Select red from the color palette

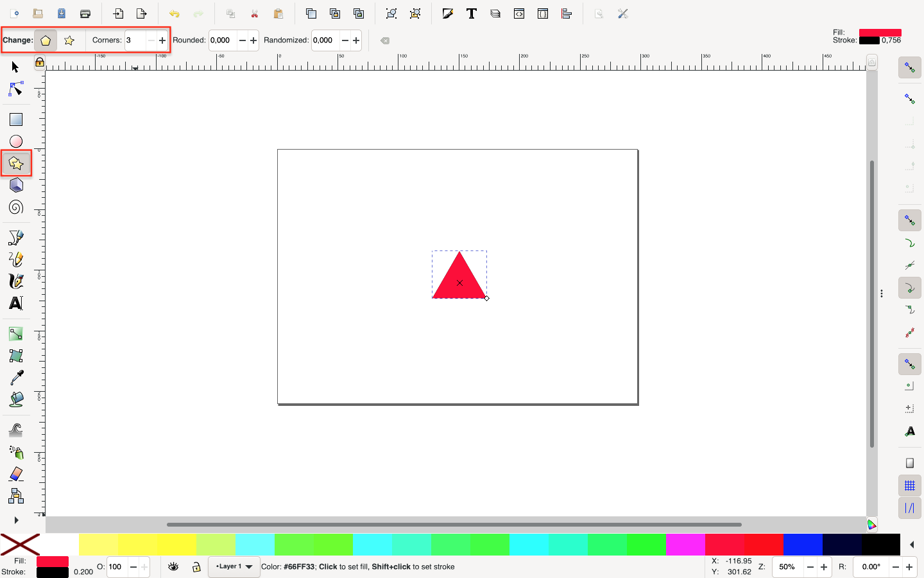click(765, 543)
